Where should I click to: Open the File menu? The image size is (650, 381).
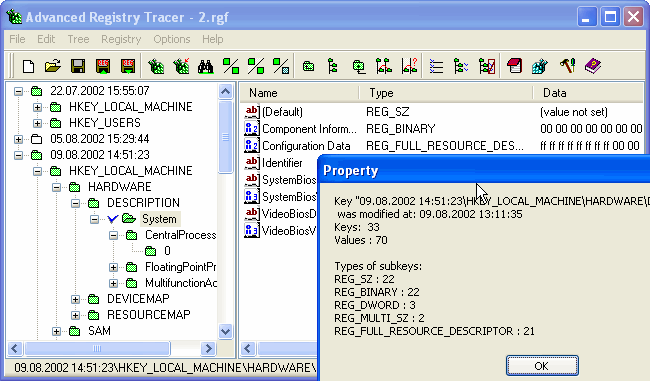point(17,39)
